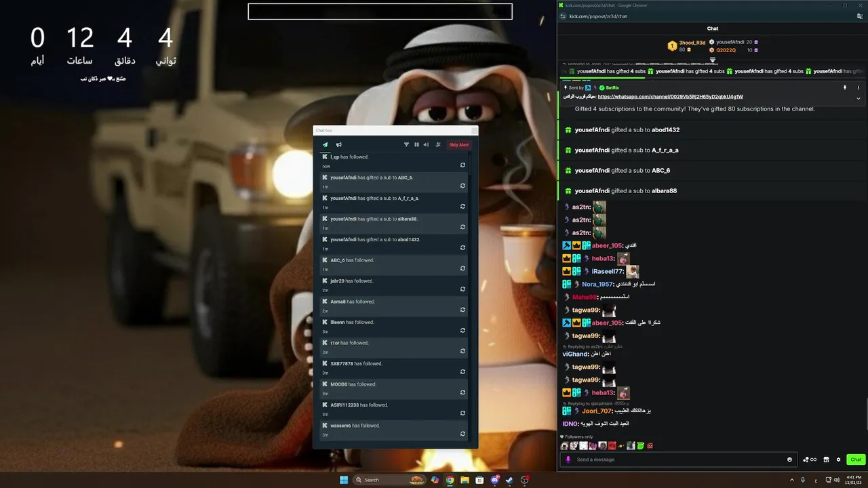Open taskbar clock showing 4:41 PM
Image resolution: width=868 pixels, height=488 pixels.
tap(853, 480)
